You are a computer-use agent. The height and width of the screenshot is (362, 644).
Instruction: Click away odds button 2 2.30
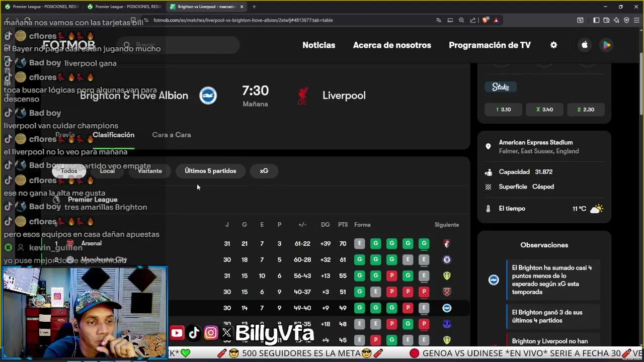[586, 109]
